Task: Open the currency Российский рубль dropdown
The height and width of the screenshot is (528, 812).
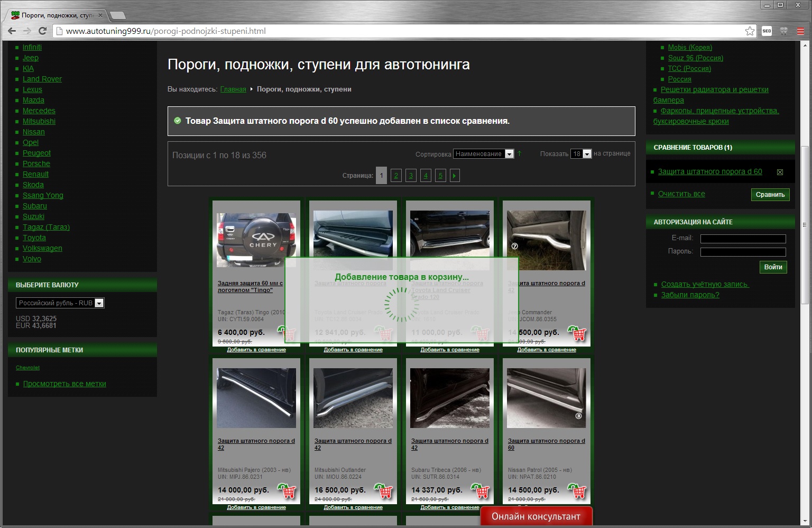Action: [60, 303]
